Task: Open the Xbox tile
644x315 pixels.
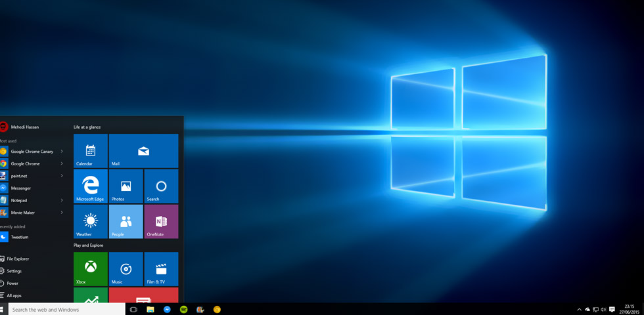Action: tap(90, 269)
